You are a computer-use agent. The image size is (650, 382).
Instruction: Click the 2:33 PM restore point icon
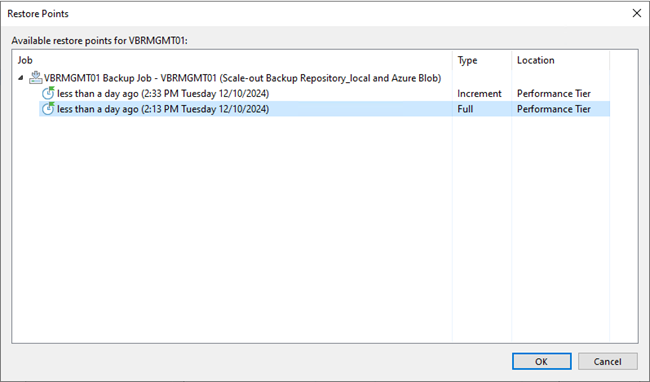coord(48,93)
